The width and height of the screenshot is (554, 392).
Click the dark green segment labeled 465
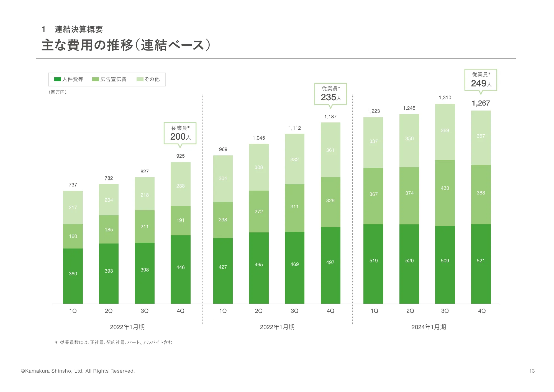tap(259, 268)
